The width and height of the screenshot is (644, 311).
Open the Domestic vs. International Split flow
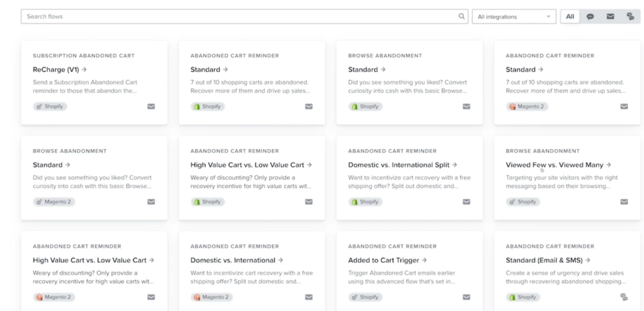[398, 165]
